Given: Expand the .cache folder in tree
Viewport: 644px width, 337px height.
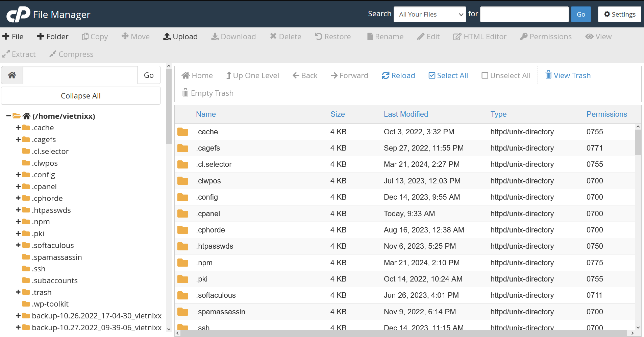Looking at the screenshot, I should [18, 128].
